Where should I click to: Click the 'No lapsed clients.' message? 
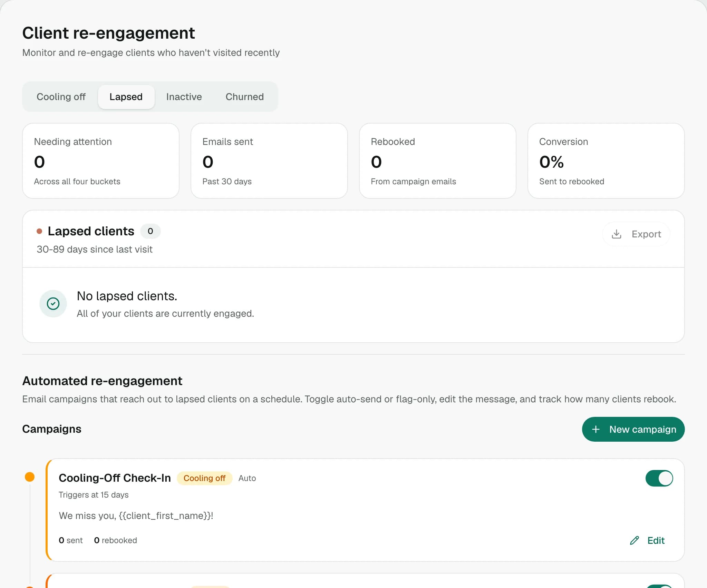127,296
